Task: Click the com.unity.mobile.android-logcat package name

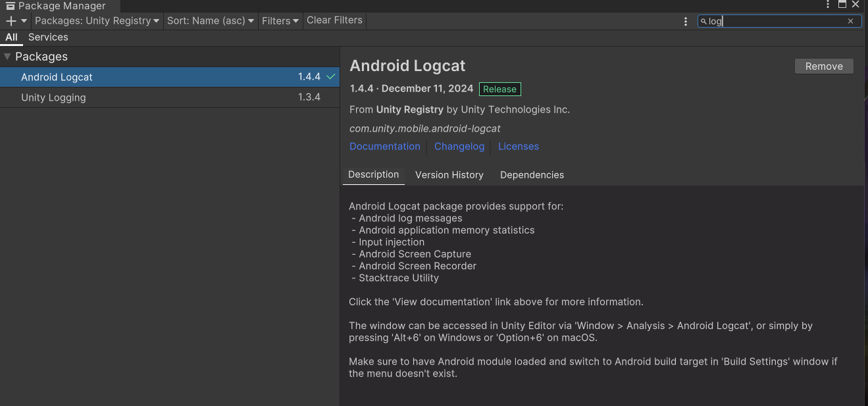Action: 425,128
